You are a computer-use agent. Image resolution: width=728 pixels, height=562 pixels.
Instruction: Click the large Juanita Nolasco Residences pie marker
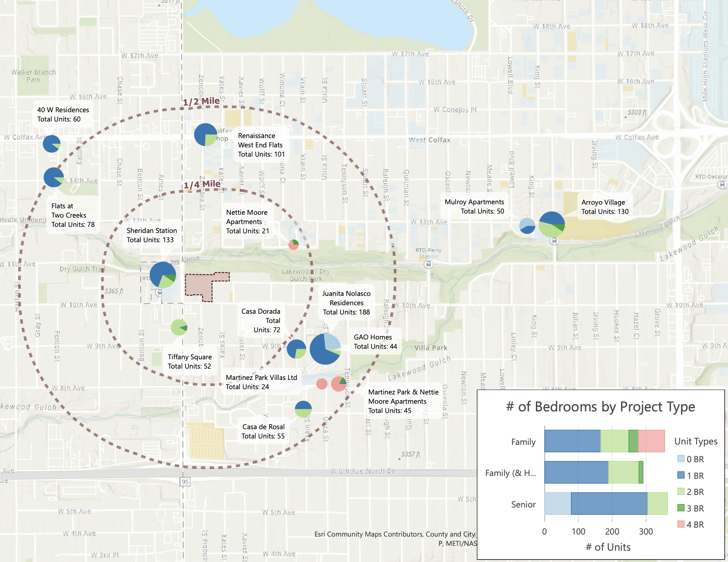pyautogui.click(x=325, y=349)
